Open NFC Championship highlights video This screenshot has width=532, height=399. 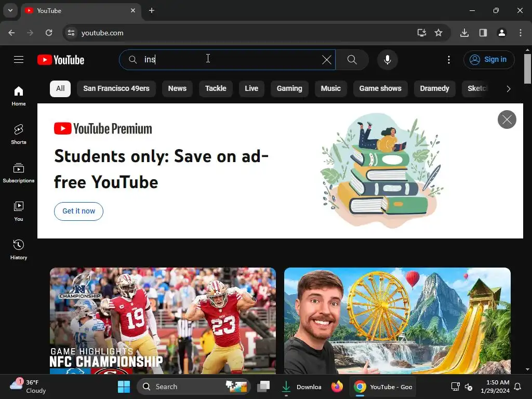(163, 321)
